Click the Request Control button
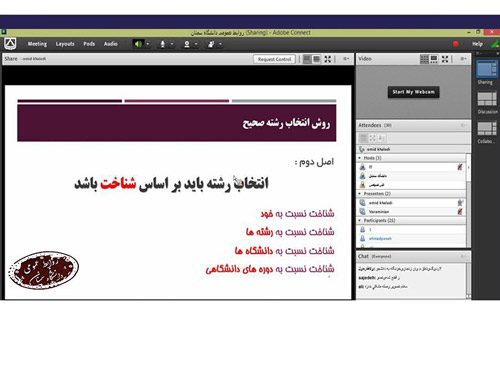Screen dimensions: 500x375 pyautogui.click(x=274, y=59)
